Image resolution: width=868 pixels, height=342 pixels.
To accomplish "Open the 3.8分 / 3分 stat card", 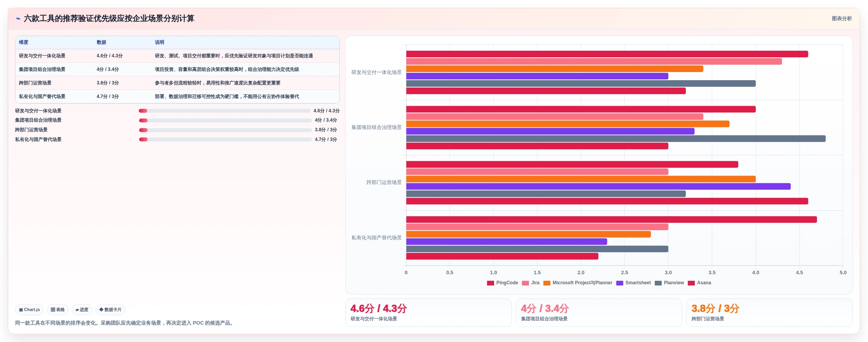I will coord(770,313).
